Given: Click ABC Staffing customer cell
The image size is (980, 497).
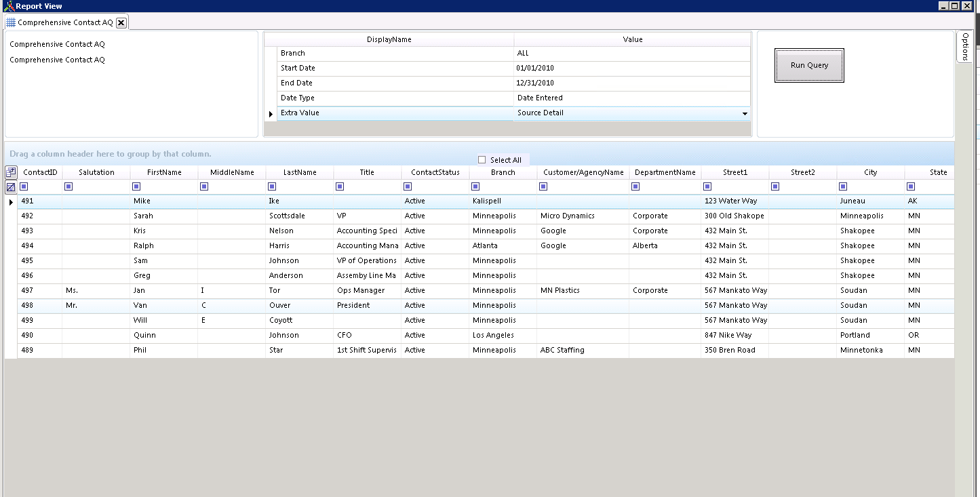Looking at the screenshot, I should pos(583,350).
